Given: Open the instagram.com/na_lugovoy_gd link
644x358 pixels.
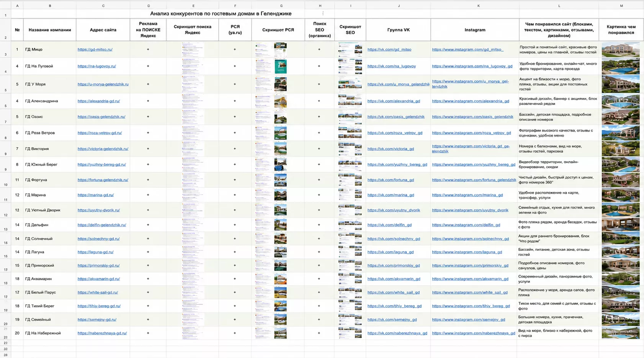Looking at the screenshot, I should coord(472,66).
